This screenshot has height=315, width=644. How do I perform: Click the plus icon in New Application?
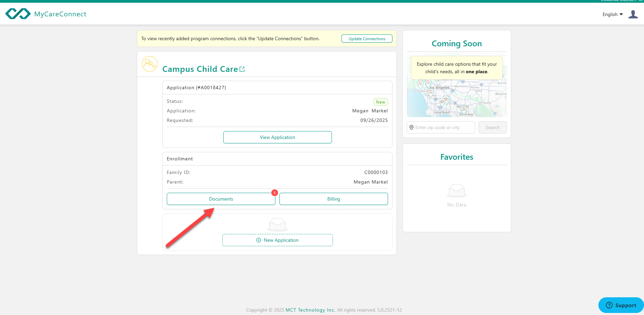[259, 240]
